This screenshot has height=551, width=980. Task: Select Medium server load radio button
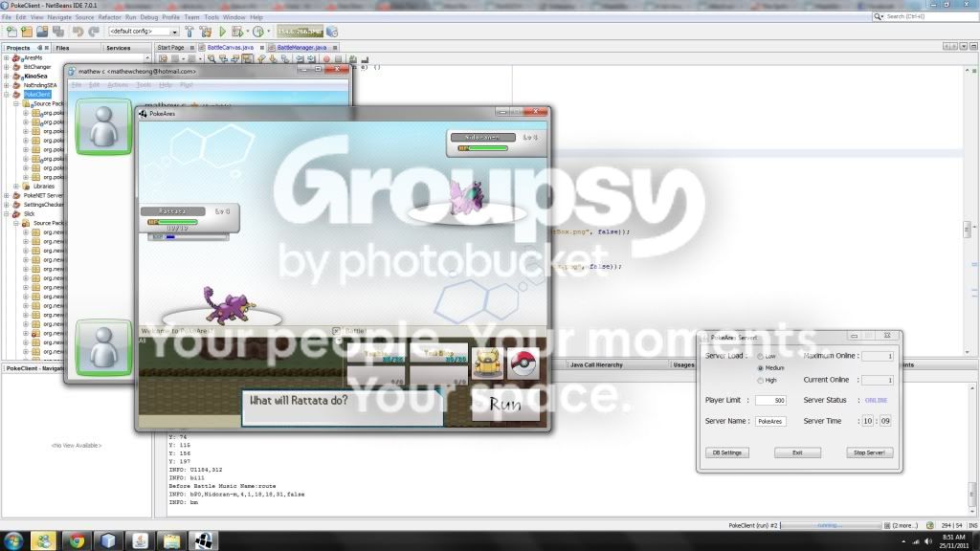pyautogui.click(x=760, y=368)
